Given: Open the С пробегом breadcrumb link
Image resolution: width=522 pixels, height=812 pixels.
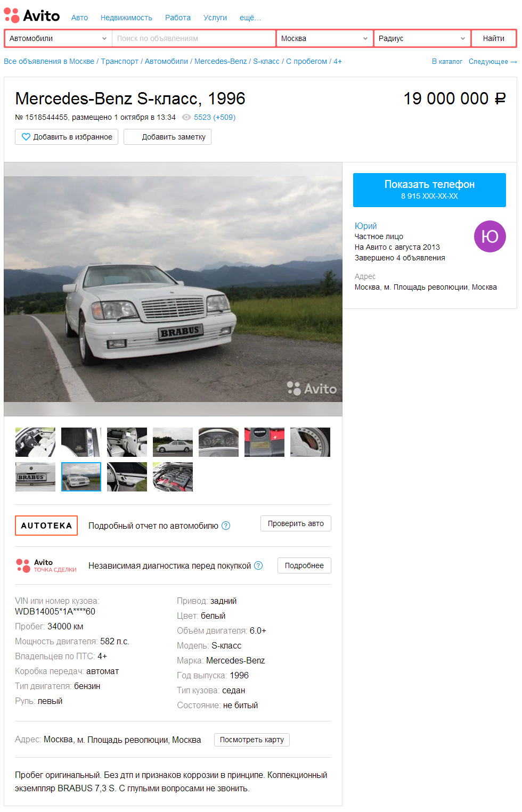Looking at the screenshot, I should pos(307,61).
